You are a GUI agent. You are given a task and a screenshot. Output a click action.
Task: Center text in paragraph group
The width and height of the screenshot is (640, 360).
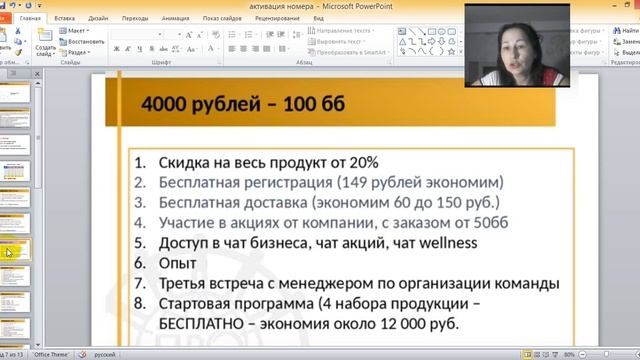click(244, 49)
